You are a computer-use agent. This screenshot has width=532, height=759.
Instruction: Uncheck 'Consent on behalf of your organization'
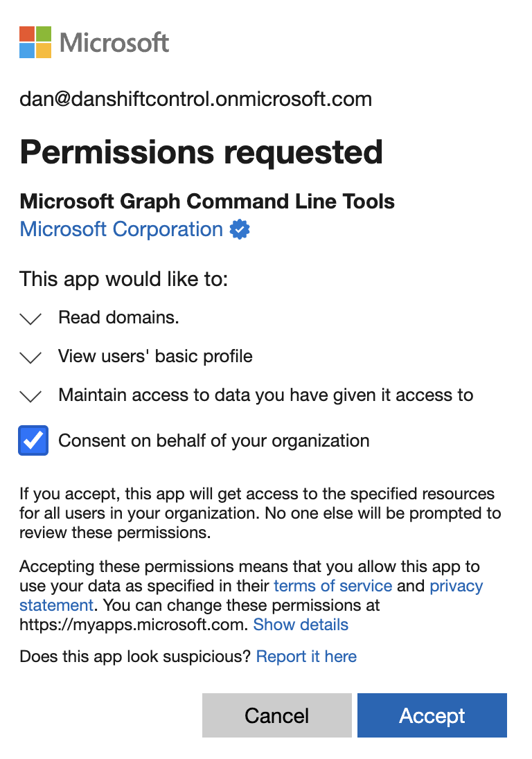tap(33, 440)
